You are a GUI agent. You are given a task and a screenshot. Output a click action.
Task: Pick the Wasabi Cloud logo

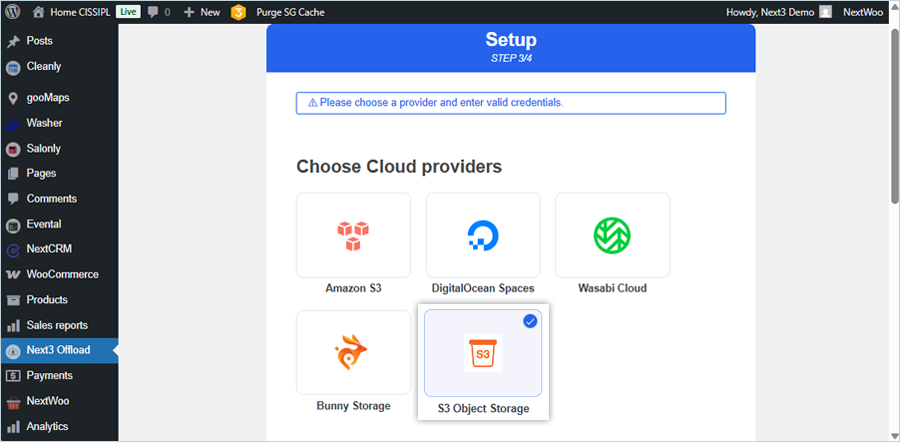(x=612, y=235)
